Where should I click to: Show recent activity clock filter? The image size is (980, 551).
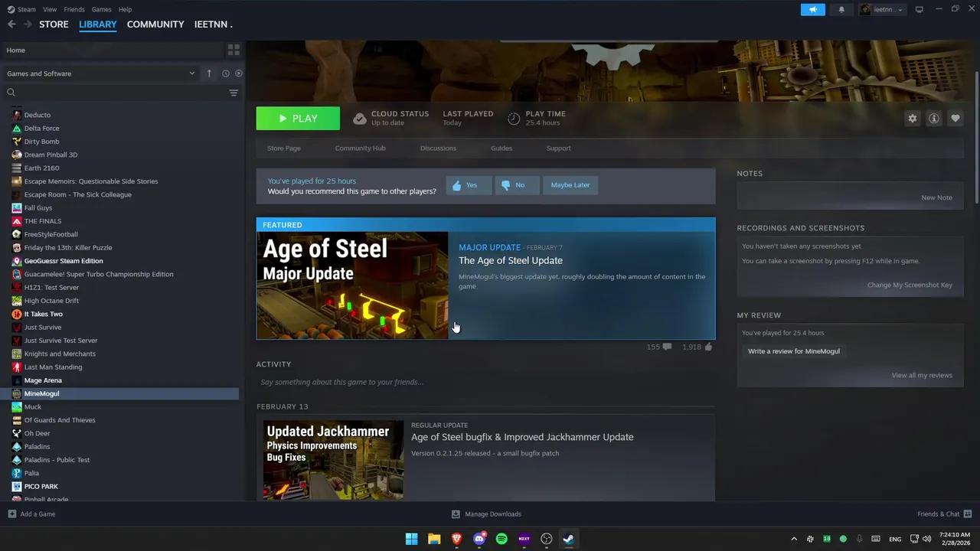pos(226,73)
